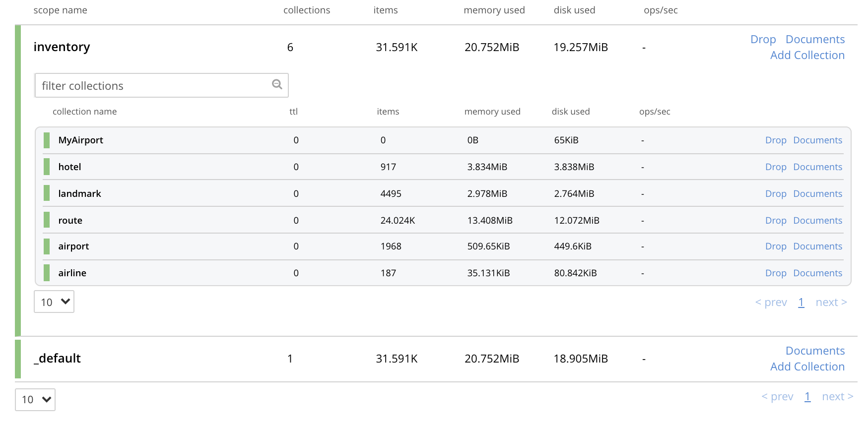Drop the MyAirport collection
Viewport: 868px width, 427px height.
coord(775,140)
